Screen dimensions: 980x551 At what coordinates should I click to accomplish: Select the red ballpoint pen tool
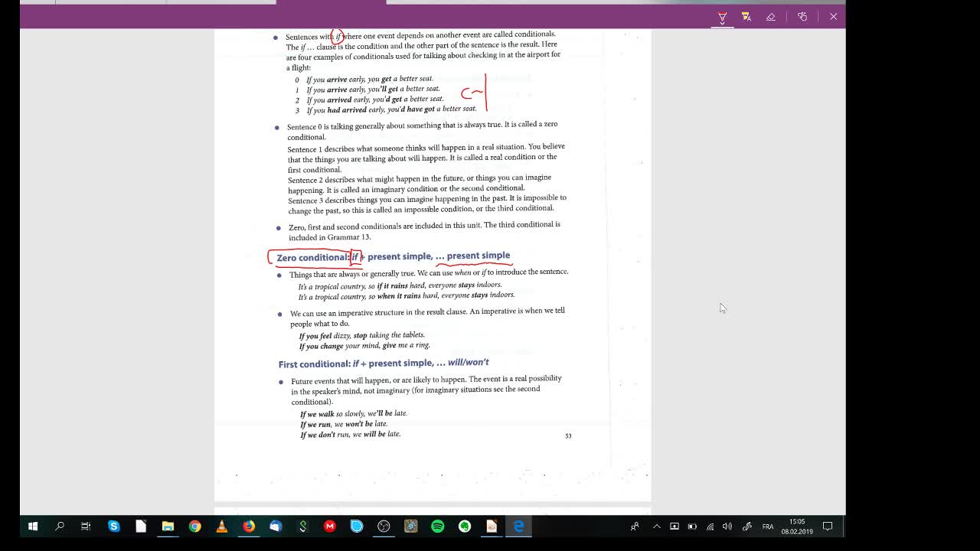(722, 17)
